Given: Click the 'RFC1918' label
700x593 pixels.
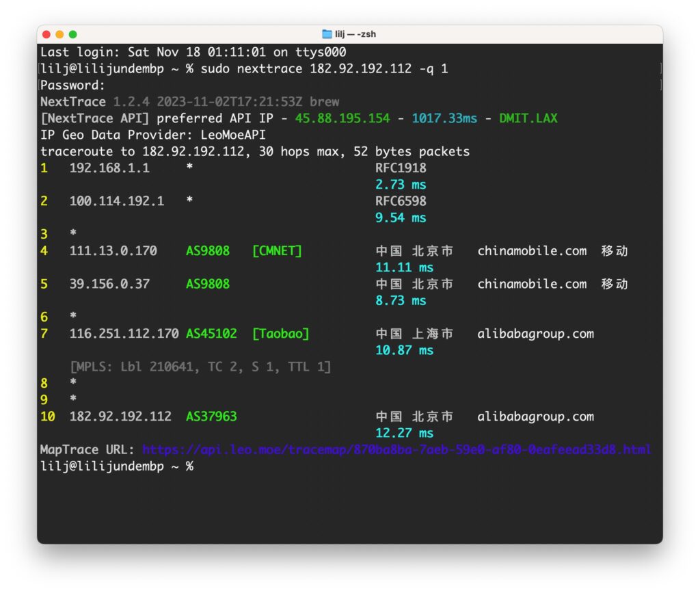Looking at the screenshot, I should [401, 168].
